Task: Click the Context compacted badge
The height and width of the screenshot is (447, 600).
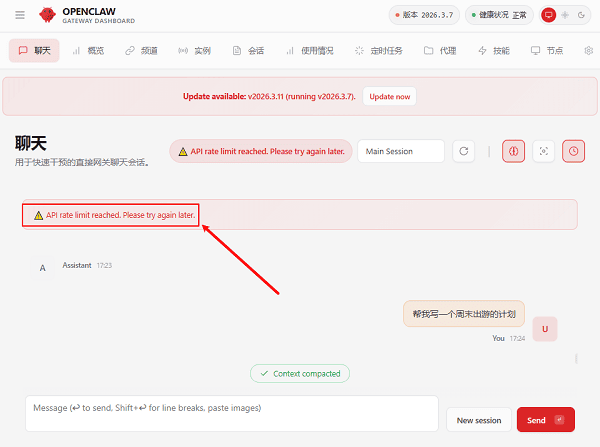Action: coord(300,374)
